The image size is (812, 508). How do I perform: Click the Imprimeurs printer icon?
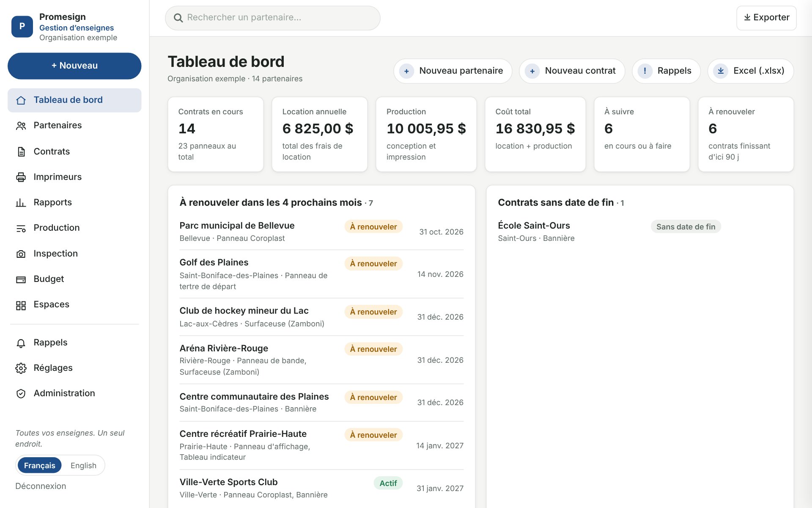click(21, 177)
